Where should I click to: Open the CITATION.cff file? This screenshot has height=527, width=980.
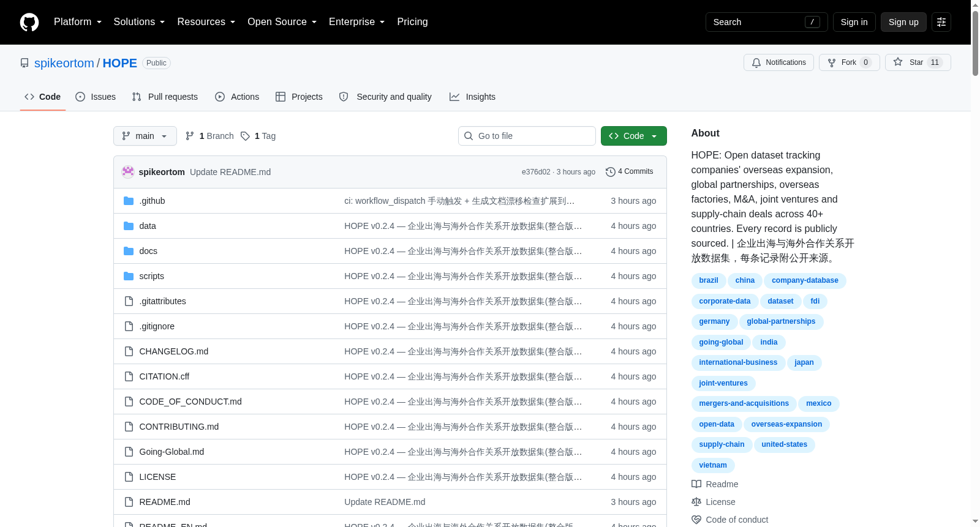(x=164, y=376)
